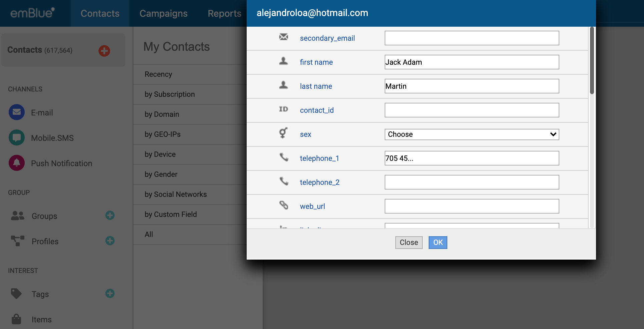Add a new profile with plus icon
Viewport: 644px width, 329px height.
point(110,241)
